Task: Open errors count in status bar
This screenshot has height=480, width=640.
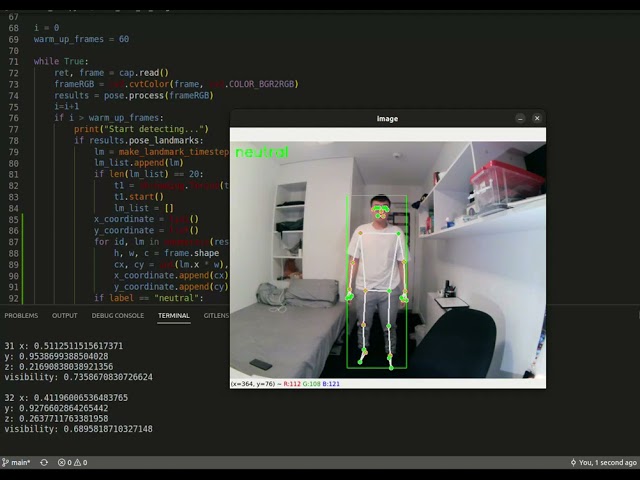Action: coord(64,462)
